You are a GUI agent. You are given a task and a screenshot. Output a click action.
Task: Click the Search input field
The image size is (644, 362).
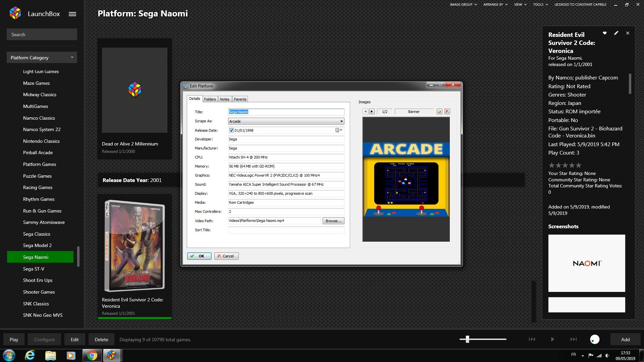[x=42, y=35]
